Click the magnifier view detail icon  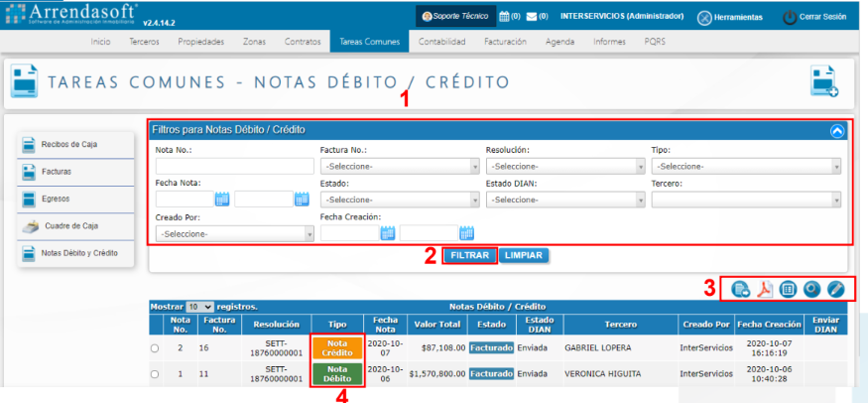(811, 290)
